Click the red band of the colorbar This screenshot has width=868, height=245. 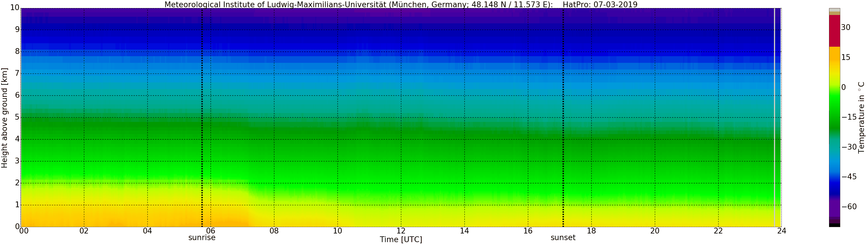pyautogui.click(x=834, y=31)
